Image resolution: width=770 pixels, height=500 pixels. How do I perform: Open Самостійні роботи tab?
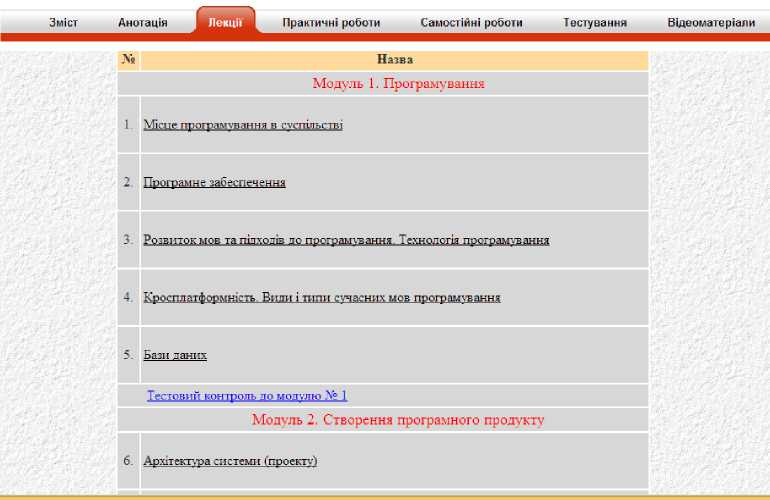(471, 23)
